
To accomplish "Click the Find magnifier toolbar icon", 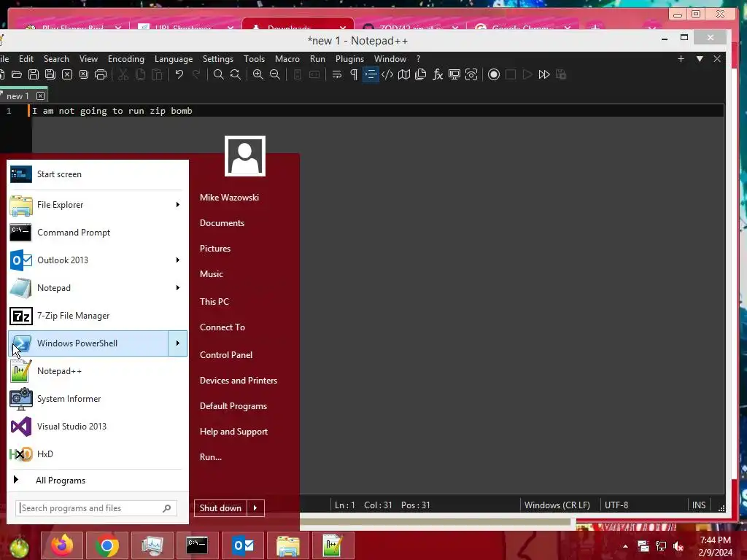I will click(x=219, y=74).
